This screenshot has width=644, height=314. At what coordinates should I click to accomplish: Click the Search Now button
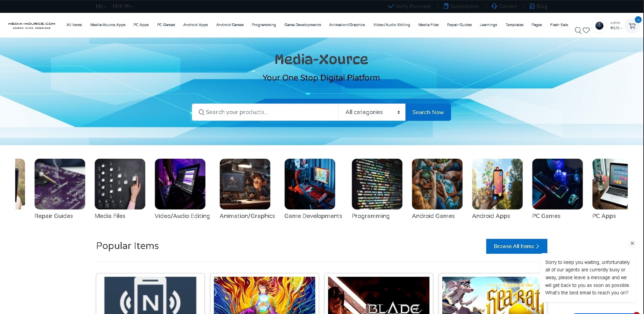[428, 112]
